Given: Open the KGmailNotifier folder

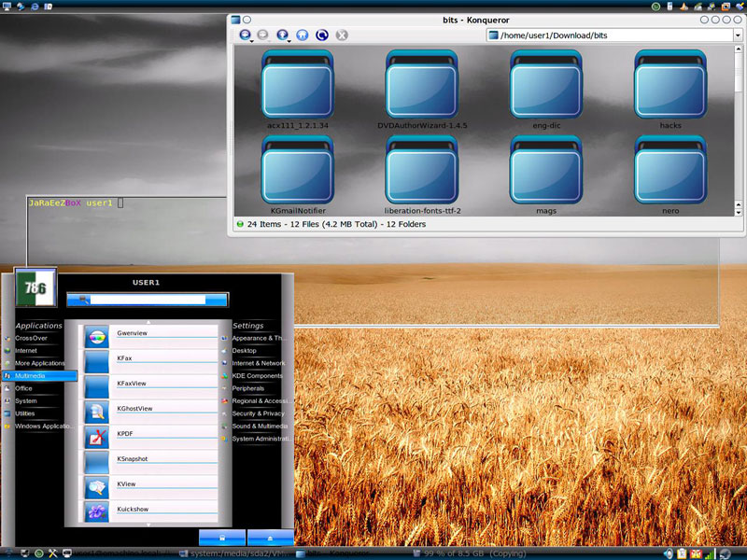Looking at the screenshot, I should [297, 175].
